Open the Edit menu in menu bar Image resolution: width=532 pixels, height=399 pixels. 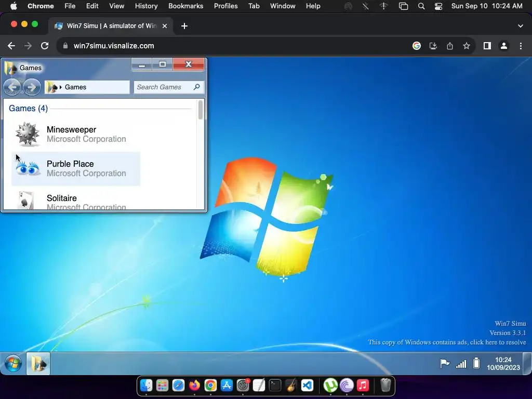point(92,6)
